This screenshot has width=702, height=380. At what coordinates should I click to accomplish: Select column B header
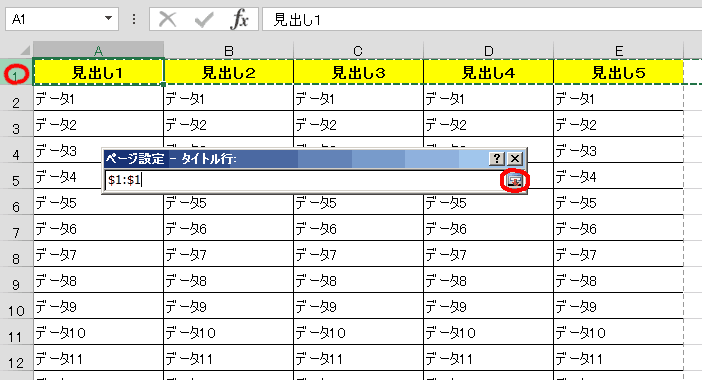click(229, 50)
